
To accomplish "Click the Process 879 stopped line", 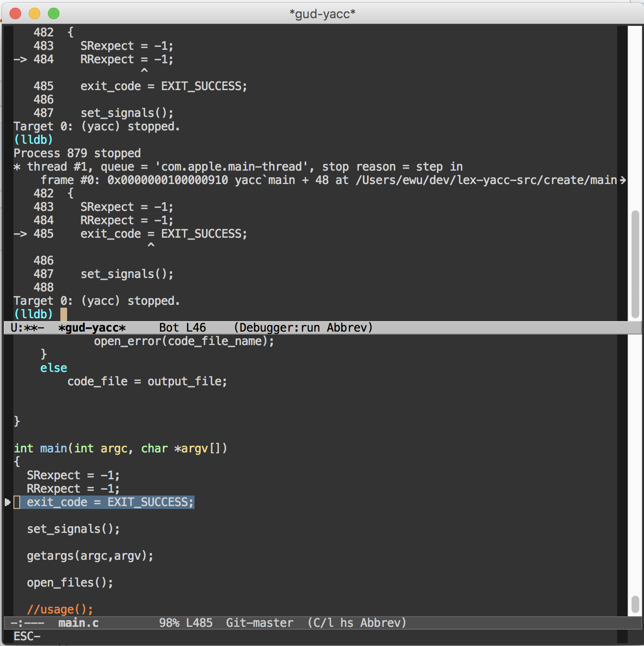I will 77,153.
